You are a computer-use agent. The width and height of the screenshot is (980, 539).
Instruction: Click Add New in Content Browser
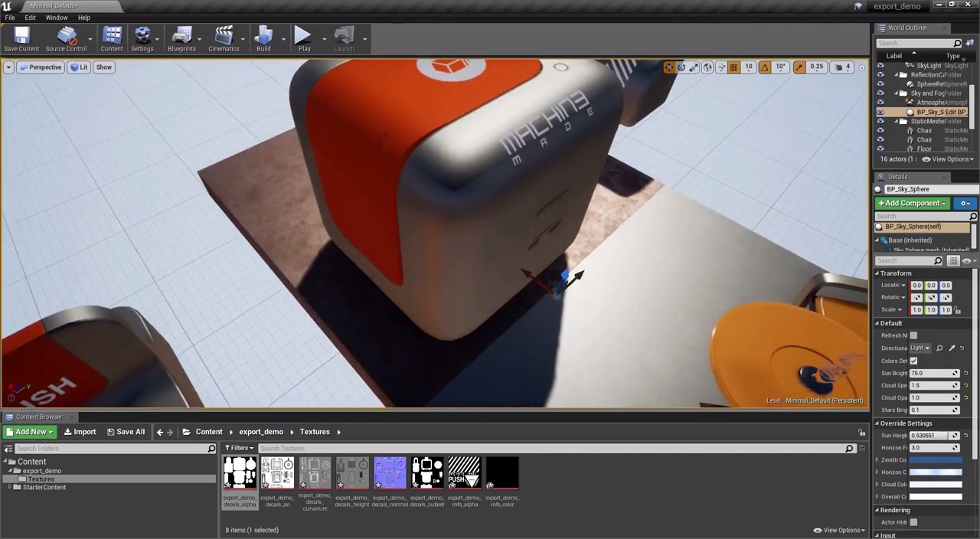pos(30,432)
